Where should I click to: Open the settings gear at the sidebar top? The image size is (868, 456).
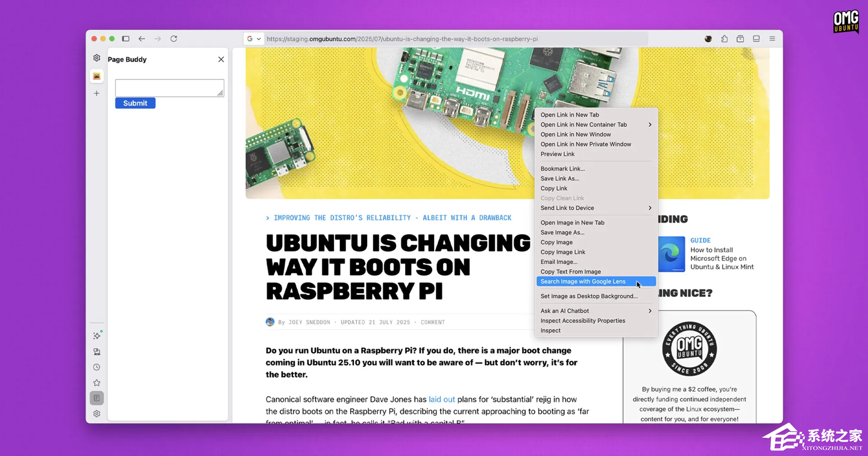[x=96, y=58]
